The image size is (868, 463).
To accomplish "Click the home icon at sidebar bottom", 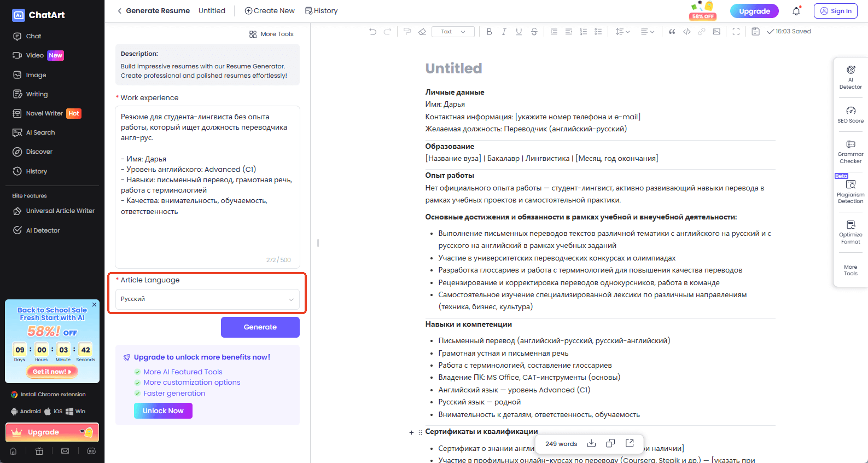I will [13, 452].
